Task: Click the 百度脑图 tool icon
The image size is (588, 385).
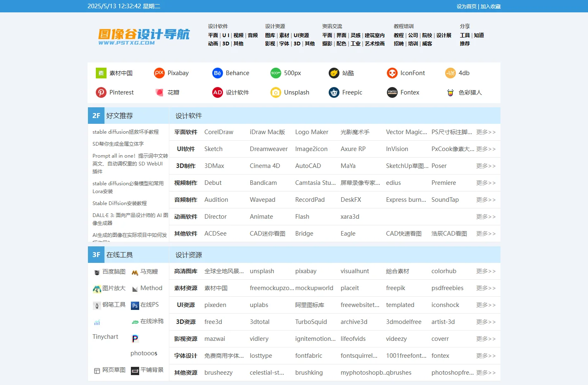Action: (97, 272)
